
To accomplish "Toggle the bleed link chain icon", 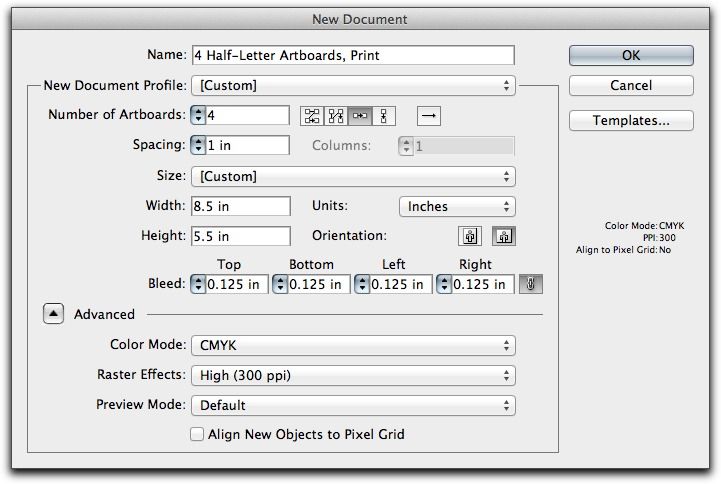I will click(x=530, y=284).
